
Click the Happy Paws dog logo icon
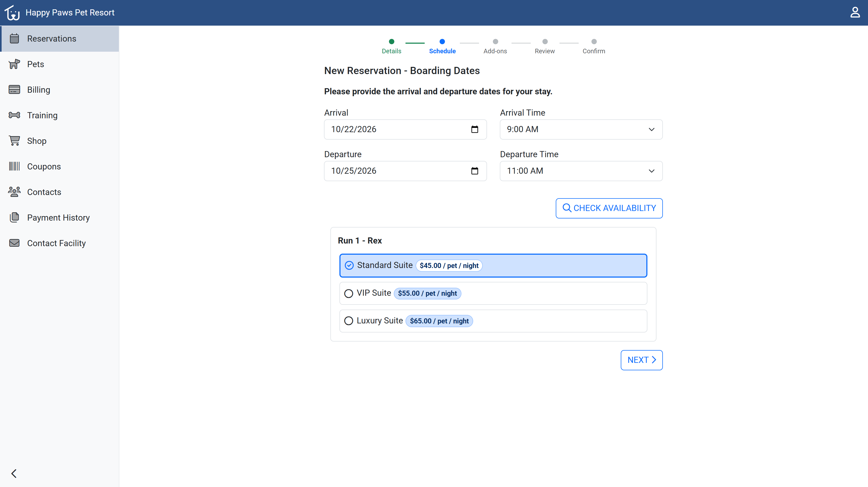12,13
